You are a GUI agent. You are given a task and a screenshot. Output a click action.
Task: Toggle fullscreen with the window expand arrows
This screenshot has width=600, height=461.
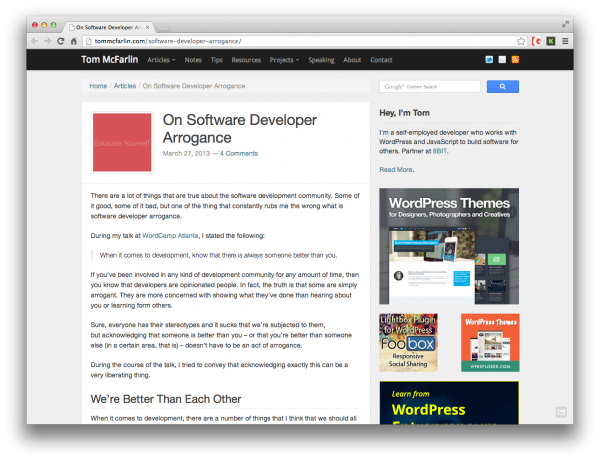(565, 24)
